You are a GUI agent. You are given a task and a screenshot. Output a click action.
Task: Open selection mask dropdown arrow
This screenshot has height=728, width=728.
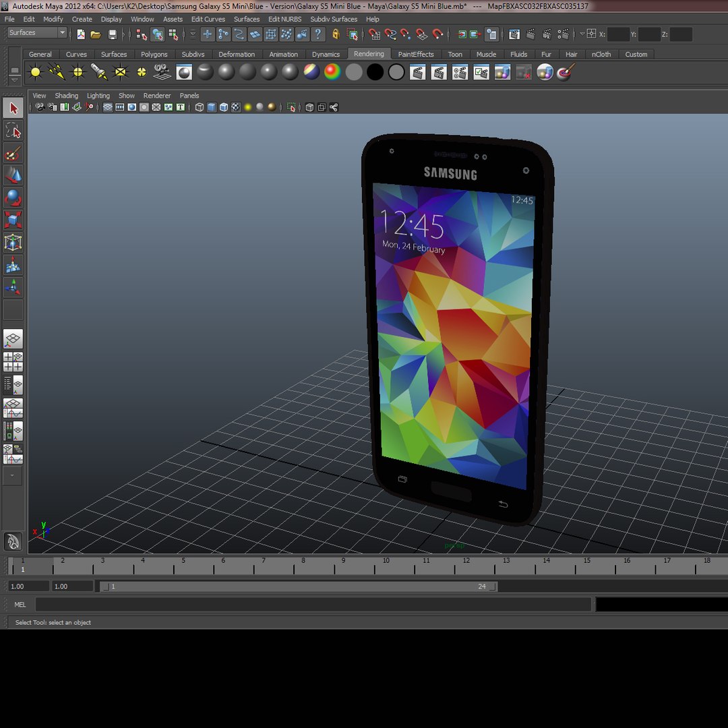click(193, 34)
